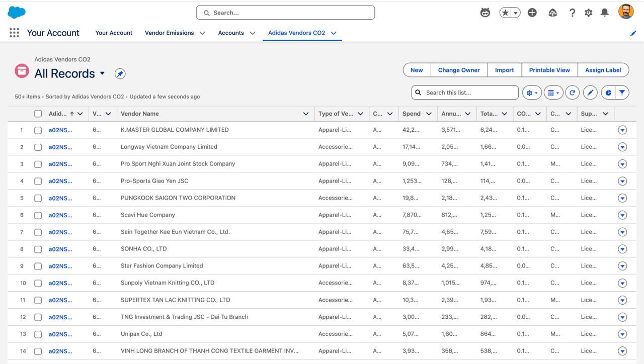Expand the Vendor Name column menu
644x364 pixels.
[305, 114]
